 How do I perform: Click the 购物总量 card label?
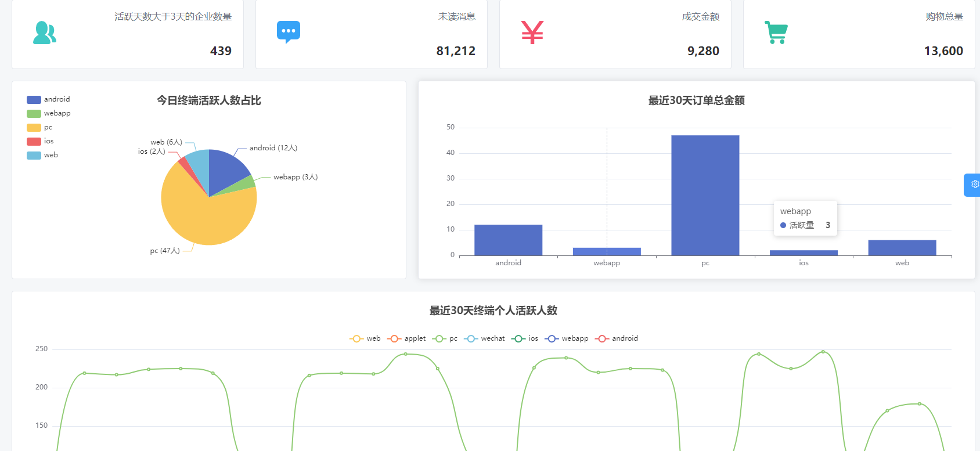(945, 17)
